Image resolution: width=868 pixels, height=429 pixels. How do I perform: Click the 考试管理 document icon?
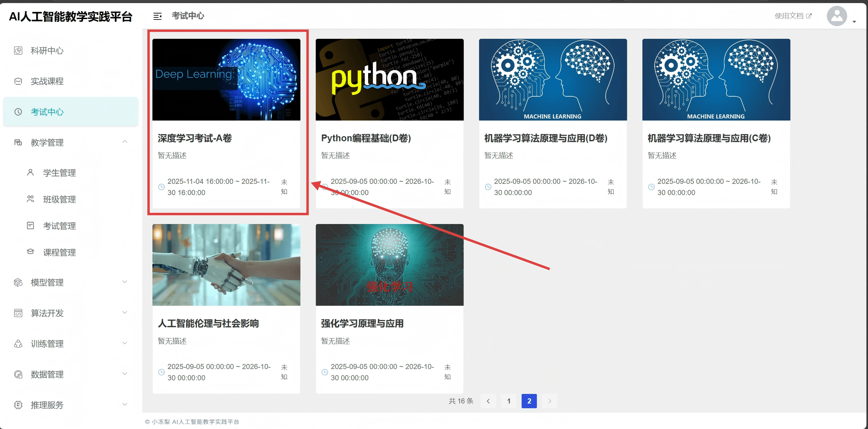[x=30, y=226]
